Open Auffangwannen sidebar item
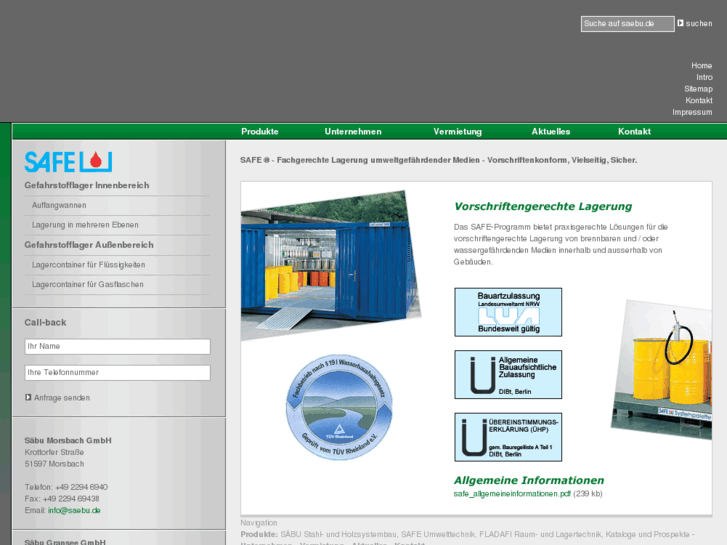 click(59, 205)
